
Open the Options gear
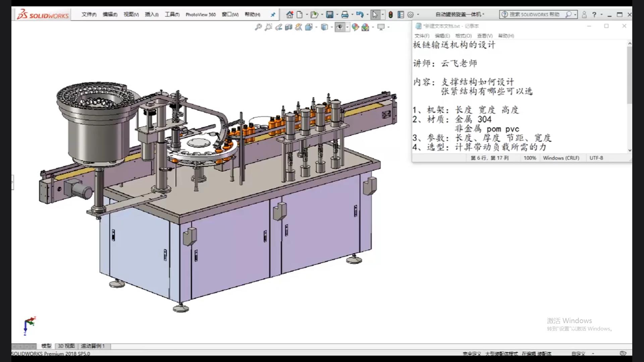coord(410,14)
